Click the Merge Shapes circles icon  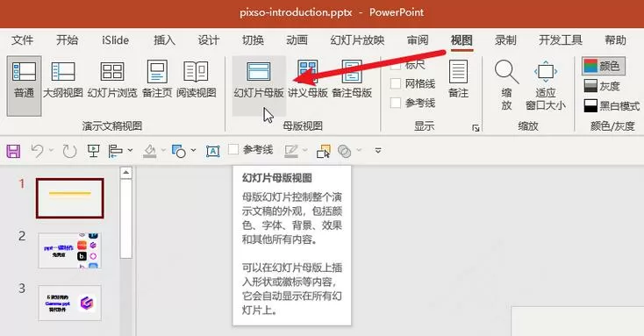(x=345, y=151)
